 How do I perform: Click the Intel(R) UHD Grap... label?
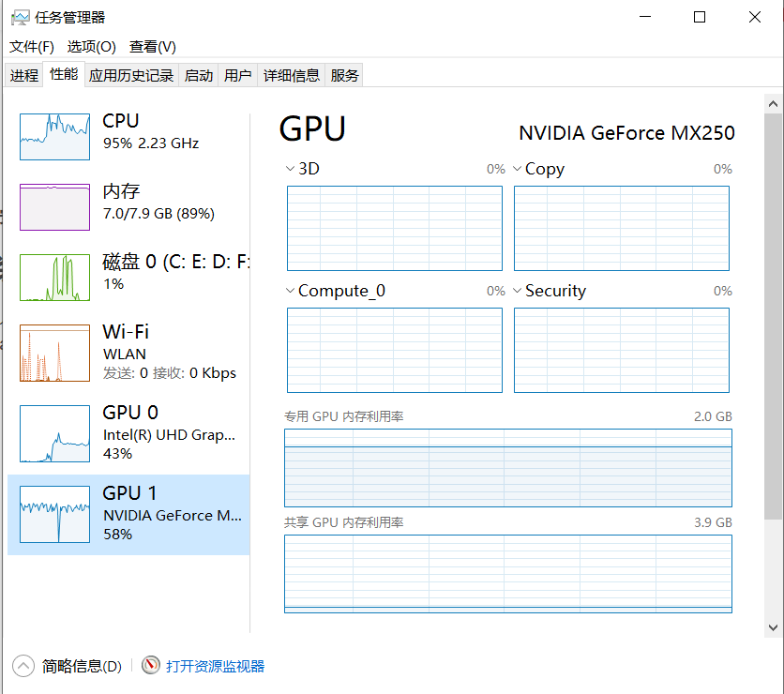tap(169, 435)
